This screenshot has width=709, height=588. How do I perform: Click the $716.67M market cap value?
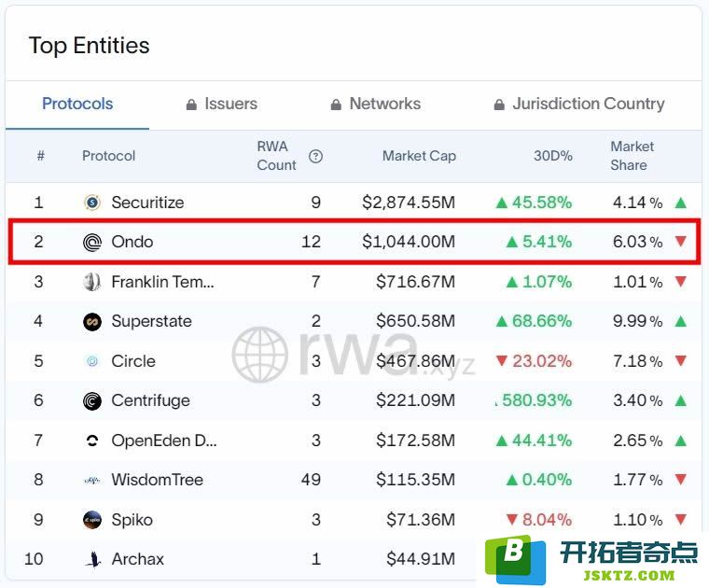415,282
